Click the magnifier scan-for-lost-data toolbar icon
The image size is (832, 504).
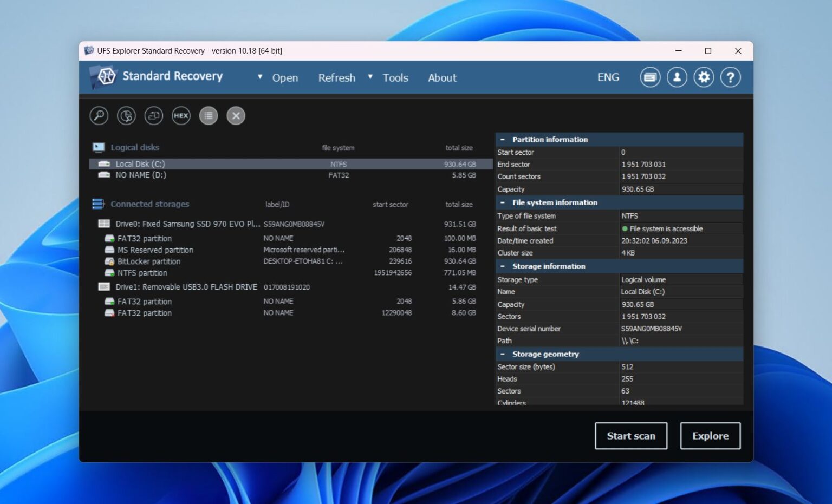pos(99,115)
